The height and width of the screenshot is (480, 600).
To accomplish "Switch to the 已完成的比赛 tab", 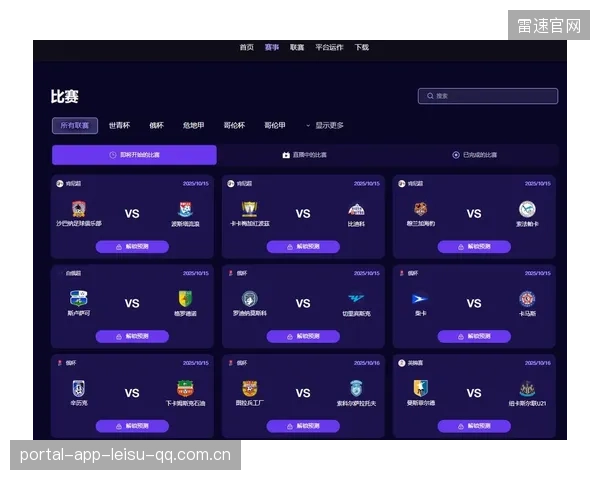I will [x=474, y=155].
